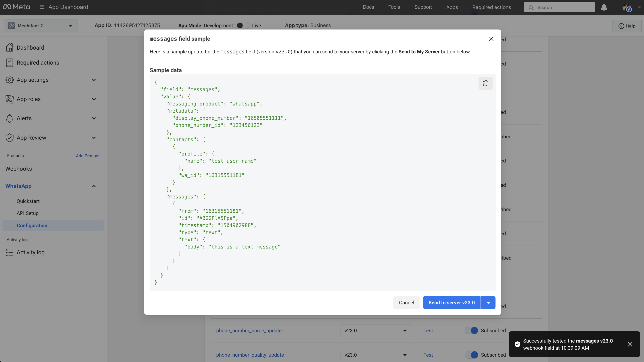Click the Dashboard home icon

pyautogui.click(x=10, y=48)
